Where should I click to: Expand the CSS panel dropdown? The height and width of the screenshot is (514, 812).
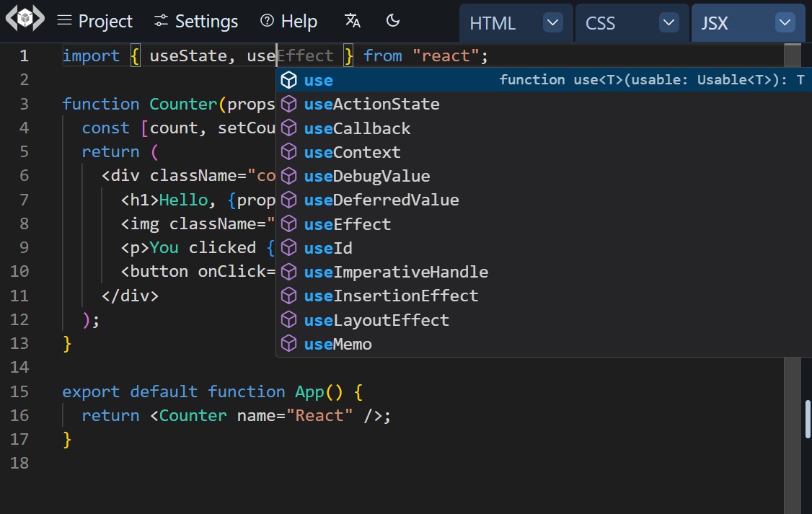coord(668,22)
